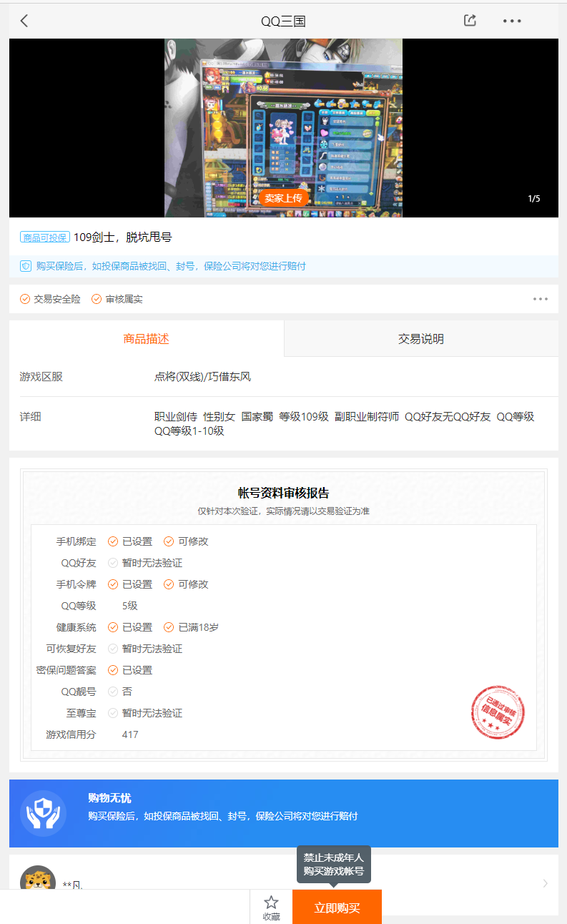567x924 pixels.
Task: Click the shield icon in insurance notice
Action: tap(26, 266)
